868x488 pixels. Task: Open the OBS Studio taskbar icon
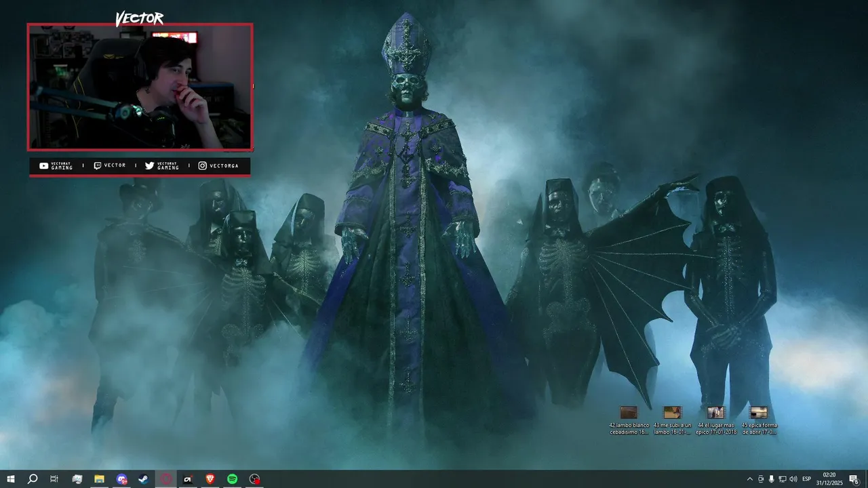254,479
